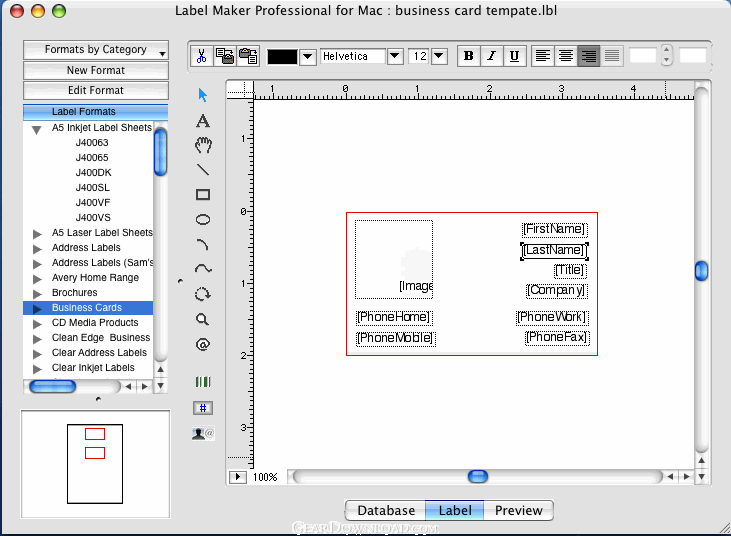Toggle Underline formatting
The height and width of the screenshot is (536, 731).
click(514, 56)
